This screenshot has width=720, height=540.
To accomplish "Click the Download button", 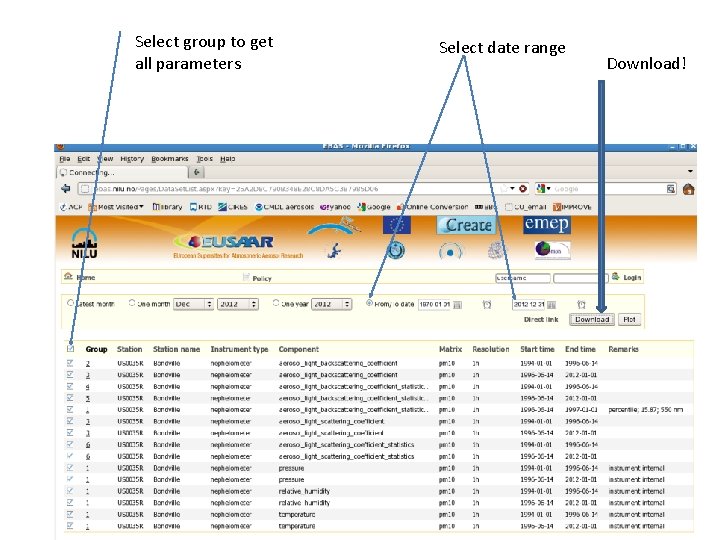I will 592,320.
